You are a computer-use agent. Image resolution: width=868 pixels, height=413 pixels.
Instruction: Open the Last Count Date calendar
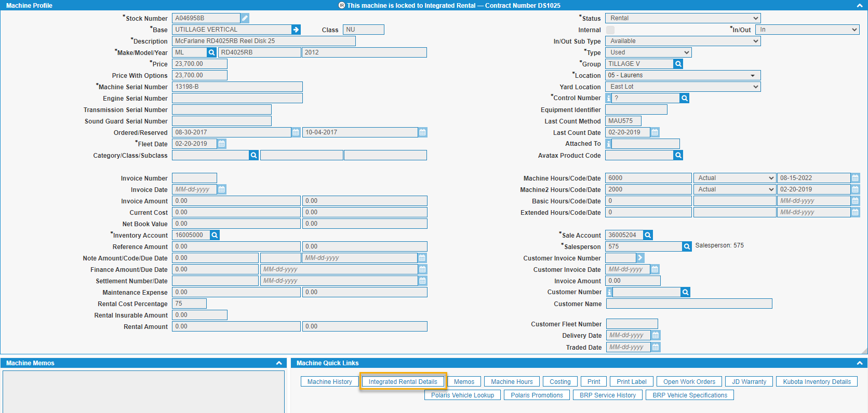655,132
